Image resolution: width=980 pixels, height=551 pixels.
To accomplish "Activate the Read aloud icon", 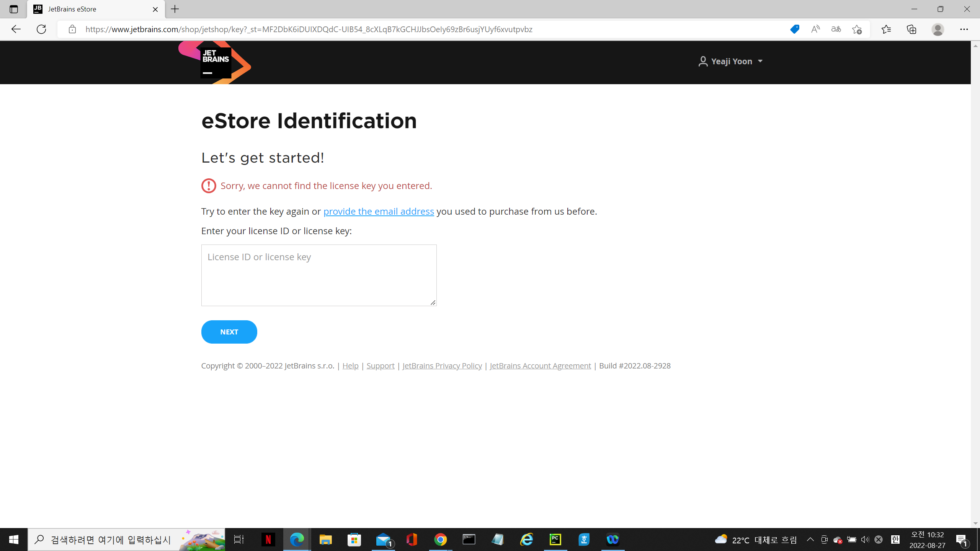I will click(x=815, y=29).
